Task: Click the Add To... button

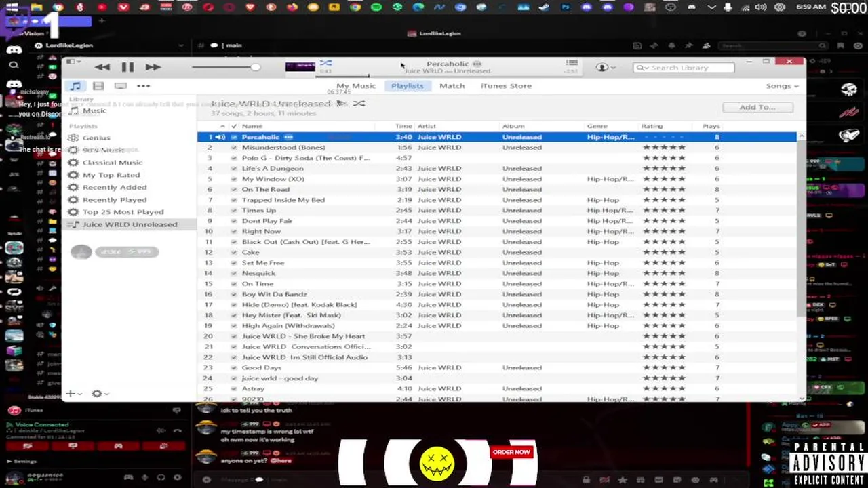Action: [757, 107]
